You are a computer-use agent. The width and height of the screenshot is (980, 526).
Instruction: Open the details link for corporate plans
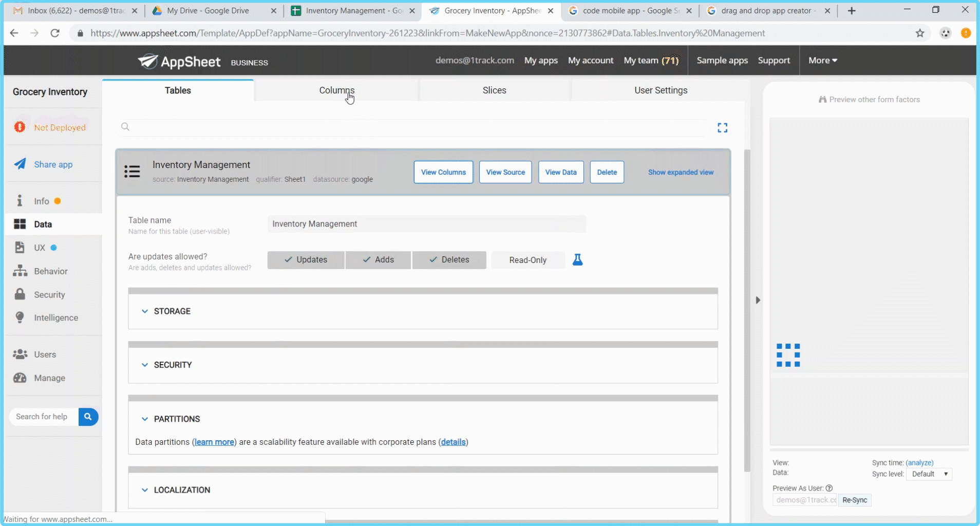pos(453,442)
